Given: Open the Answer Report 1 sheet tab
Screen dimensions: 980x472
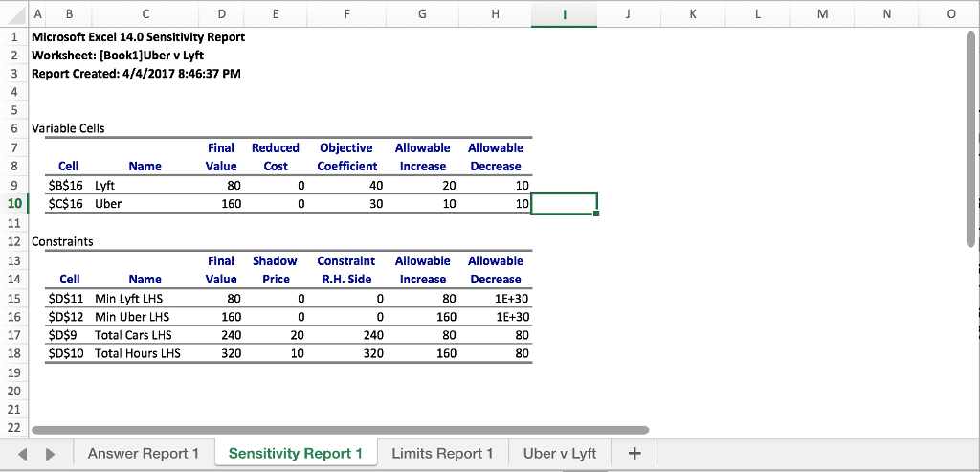Looking at the screenshot, I should [x=143, y=453].
